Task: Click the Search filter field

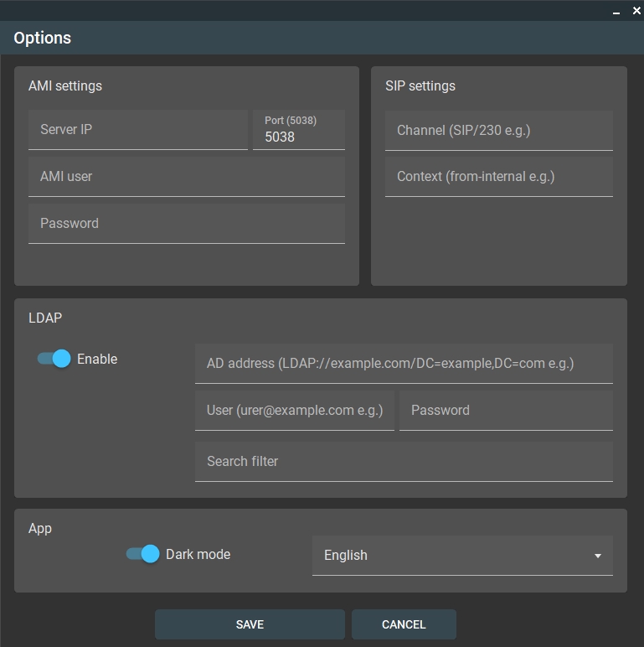Action: pyautogui.click(x=404, y=462)
